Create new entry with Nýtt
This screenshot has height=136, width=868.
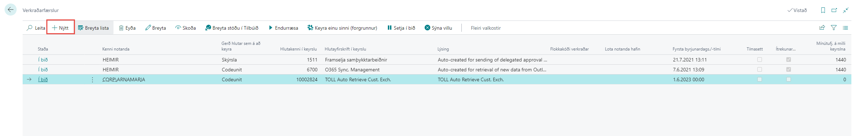click(x=60, y=28)
